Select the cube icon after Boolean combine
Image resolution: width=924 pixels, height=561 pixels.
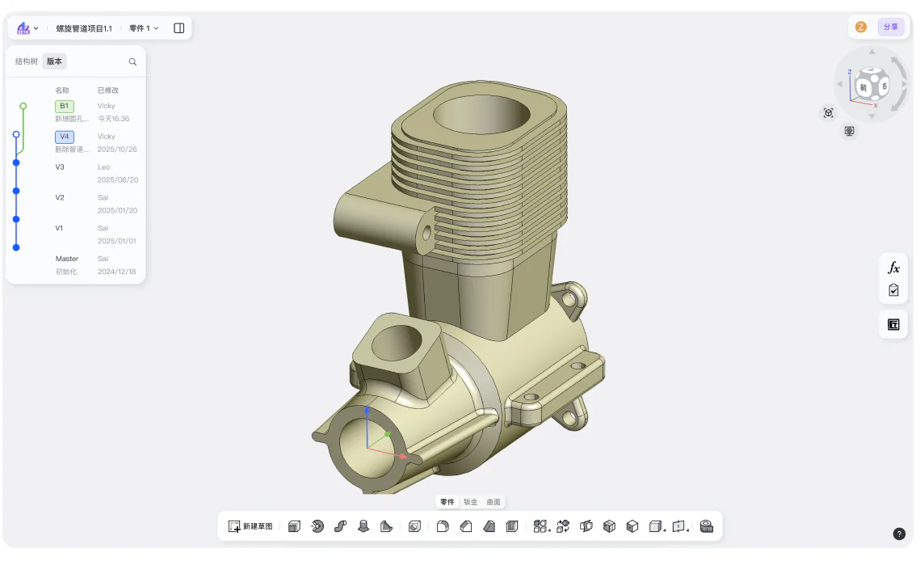[x=632, y=526]
